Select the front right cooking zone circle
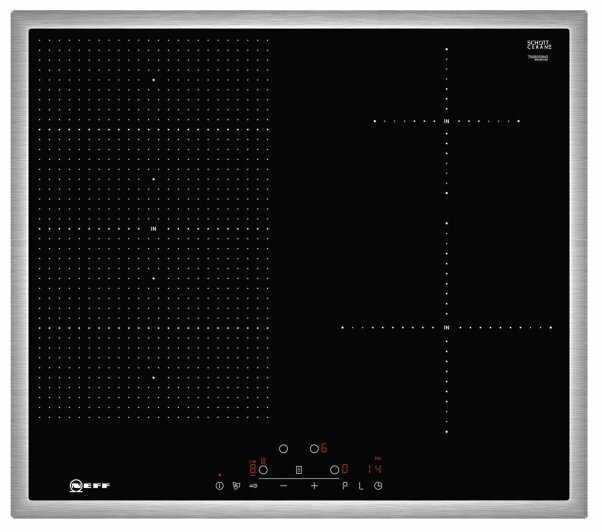Image resolution: width=604 pixels, height=532 pixels. point(334,468)
